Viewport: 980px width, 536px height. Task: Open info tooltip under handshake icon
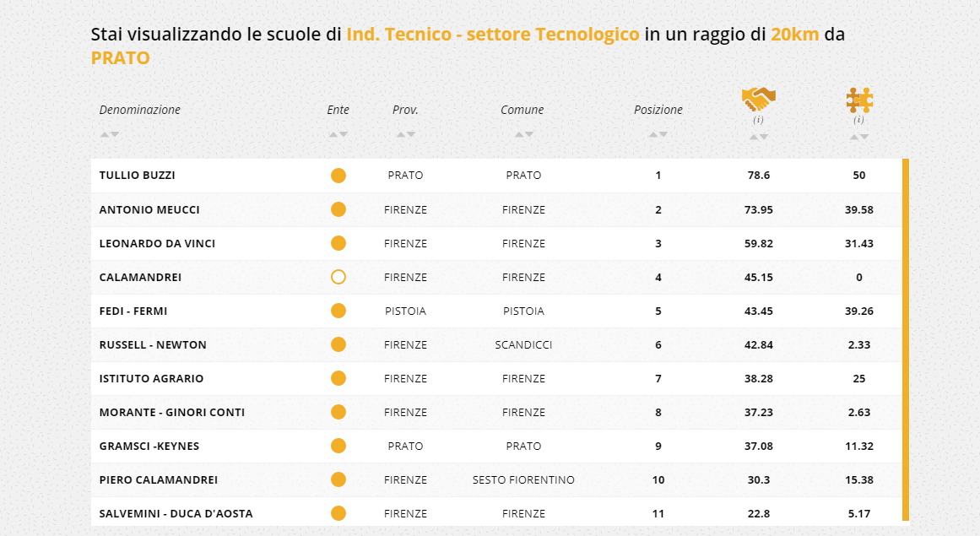(x=759, y=120)
